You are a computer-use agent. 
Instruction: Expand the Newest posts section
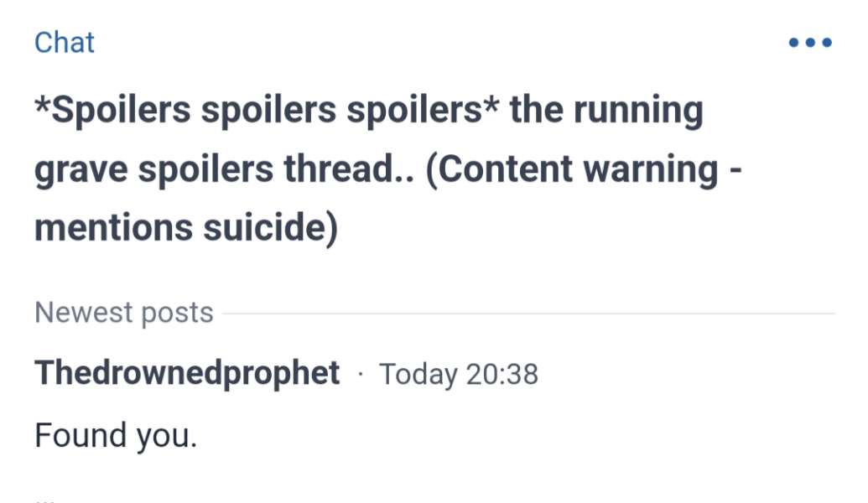tap(122, 312)
